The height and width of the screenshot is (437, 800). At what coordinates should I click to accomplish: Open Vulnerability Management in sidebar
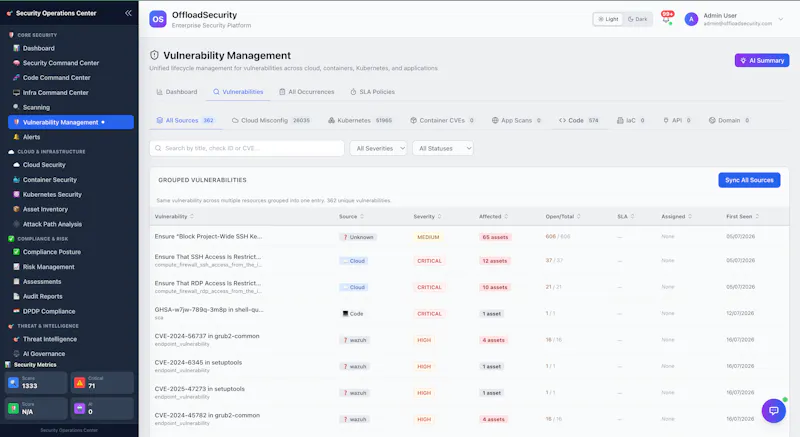point(71,122)
